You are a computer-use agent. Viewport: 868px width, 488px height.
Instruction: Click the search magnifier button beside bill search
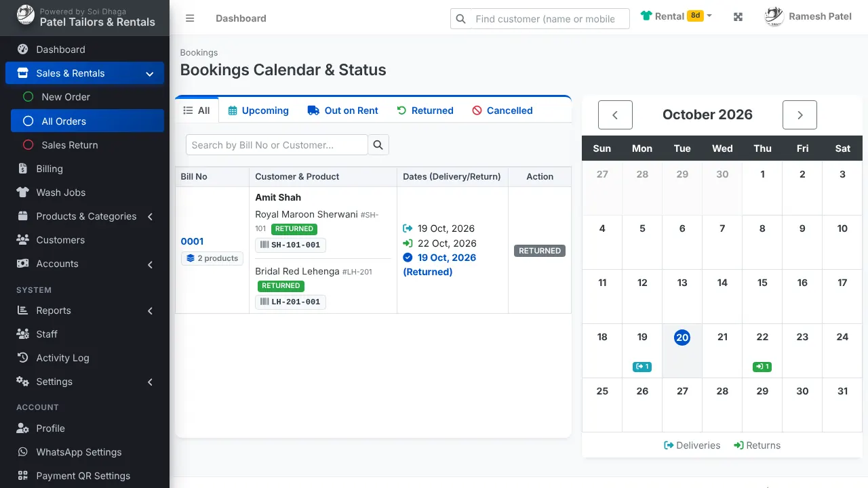(378, 145)
